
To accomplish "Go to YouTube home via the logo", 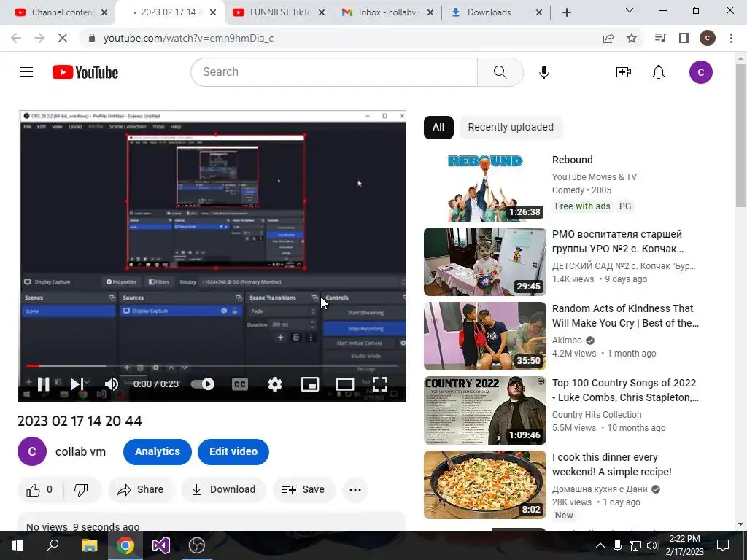I will point(85,72).
